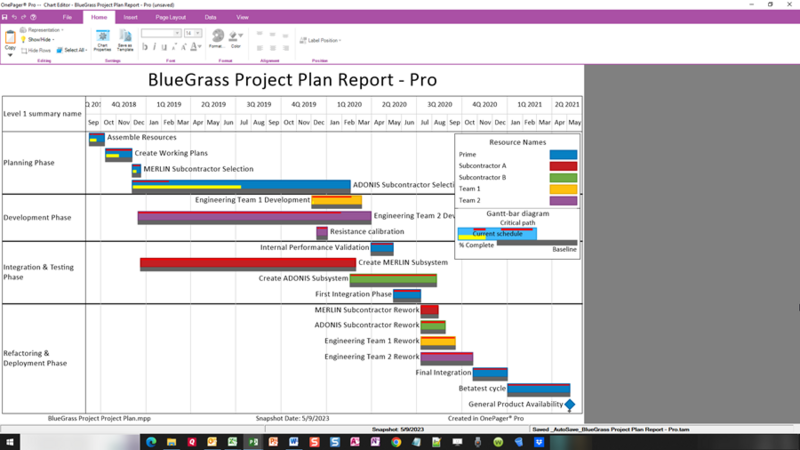Open the Help question mark icon
Screen dimensions: 800x450
(x=33, y=17)
